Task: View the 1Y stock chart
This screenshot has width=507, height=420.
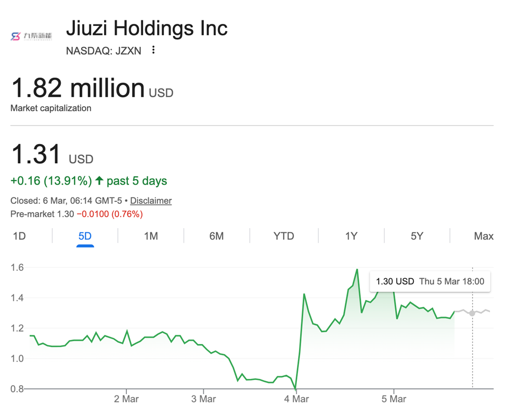Action: (x=351, y=236)
